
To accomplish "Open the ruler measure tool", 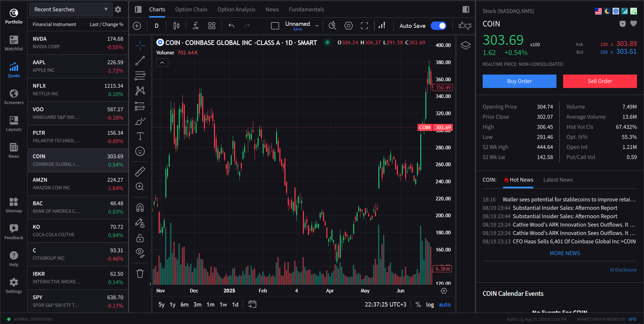I will (x=140, y=172).
